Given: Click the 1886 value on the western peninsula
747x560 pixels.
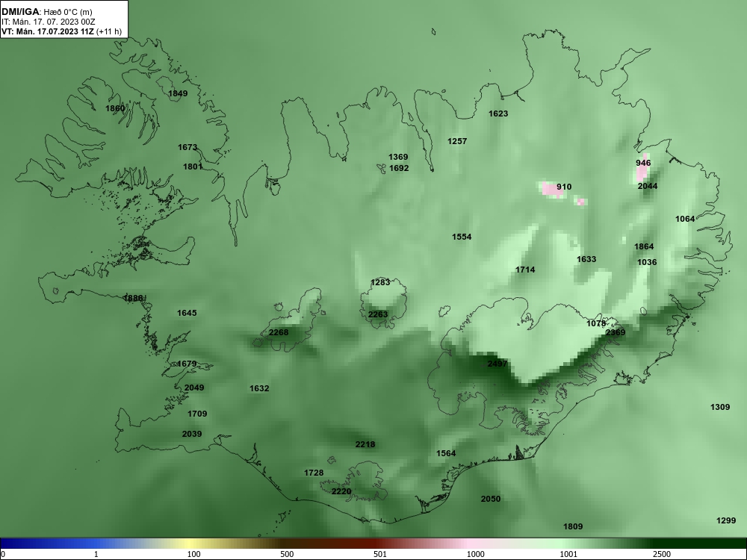Looking at the screenshot, I should pos(133,299).
